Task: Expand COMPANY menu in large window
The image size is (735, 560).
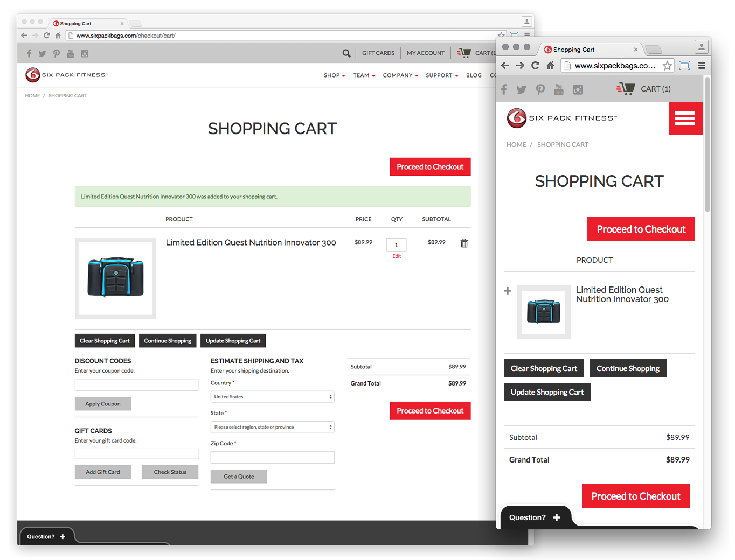Action: (400, 75)
